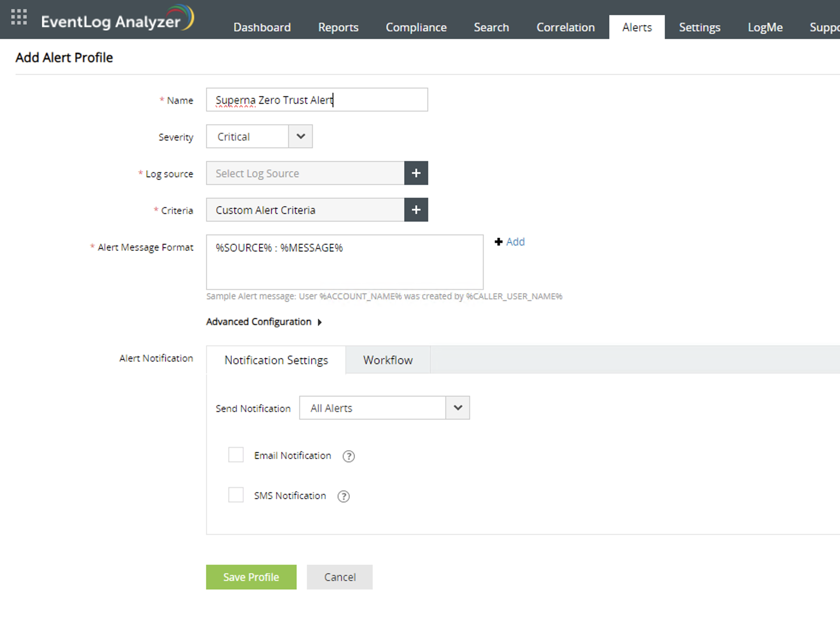Open the SMS Notification help tooltip
Screen dimensions: 840x637
(343, 496)
